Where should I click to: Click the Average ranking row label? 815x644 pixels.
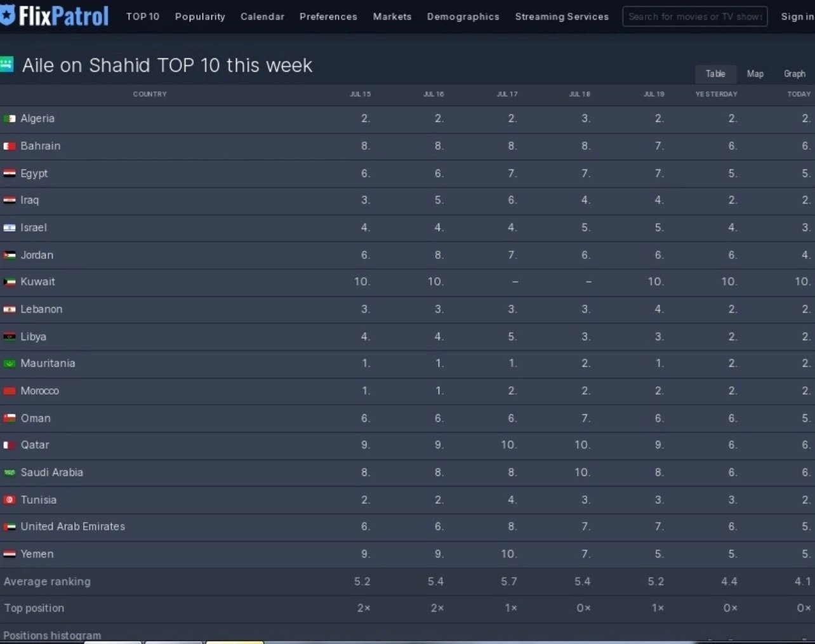[48, 582]
